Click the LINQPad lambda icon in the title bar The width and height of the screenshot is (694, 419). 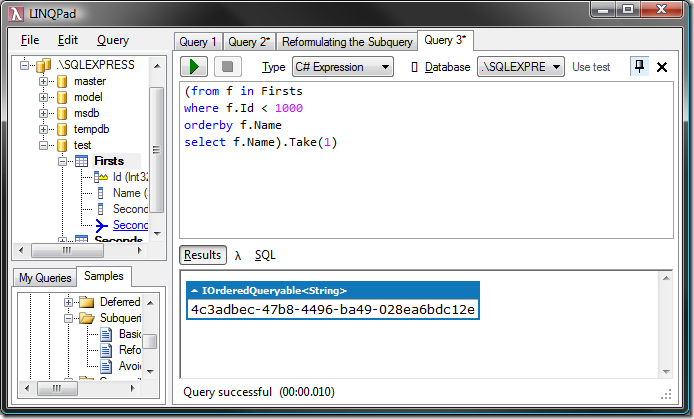(16, 14)
